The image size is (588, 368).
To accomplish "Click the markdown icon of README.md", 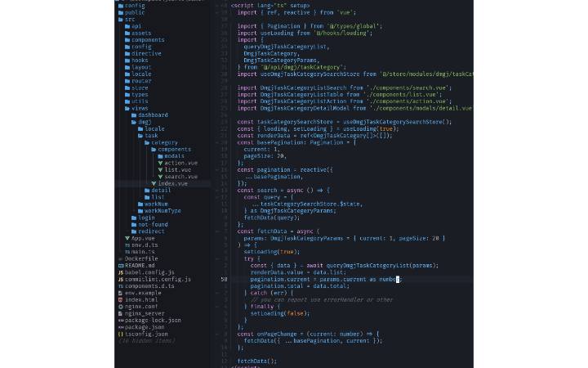I will click(x=121, y=266).
